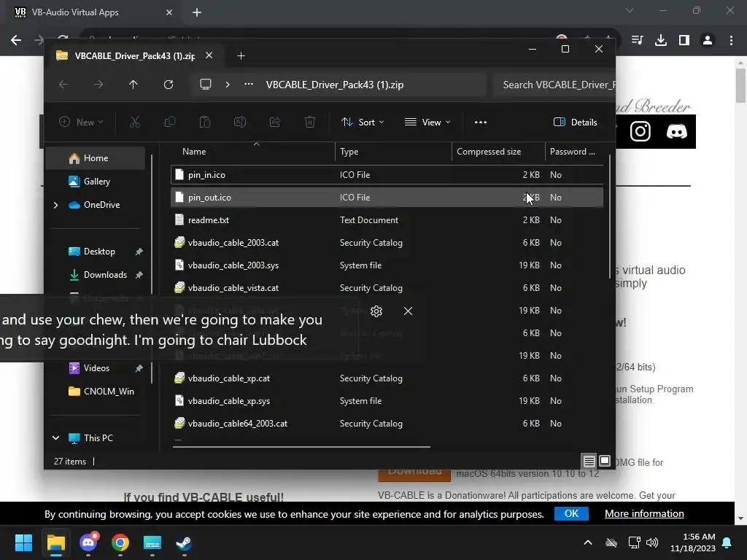Screen dimensions: 747x560
Task: Click the Explorer forward navigation arrow
Action: pyautogui.click(x=98, y=85)
